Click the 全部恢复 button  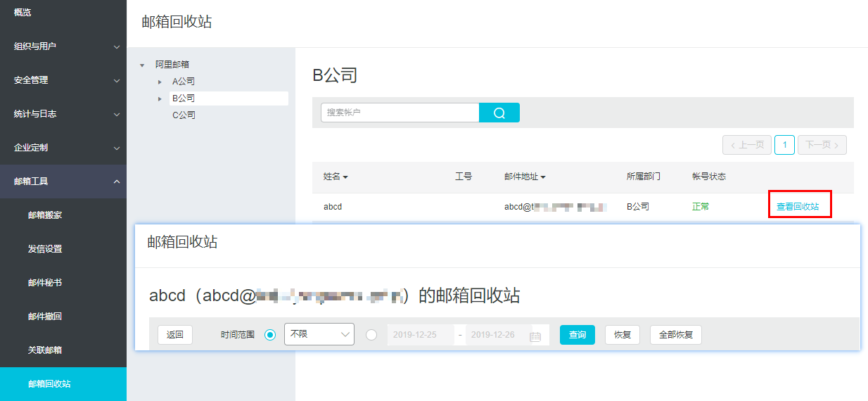pos(675,335)
